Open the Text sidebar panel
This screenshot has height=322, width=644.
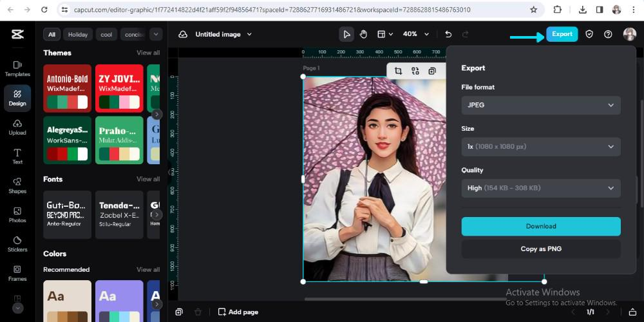[17, 156]
